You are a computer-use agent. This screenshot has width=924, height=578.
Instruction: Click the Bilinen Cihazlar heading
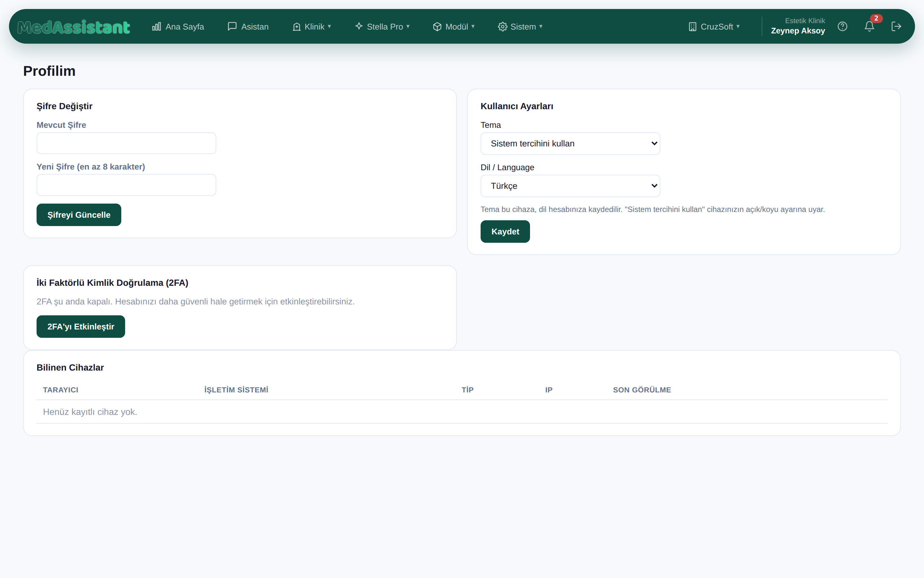(70, 367)
